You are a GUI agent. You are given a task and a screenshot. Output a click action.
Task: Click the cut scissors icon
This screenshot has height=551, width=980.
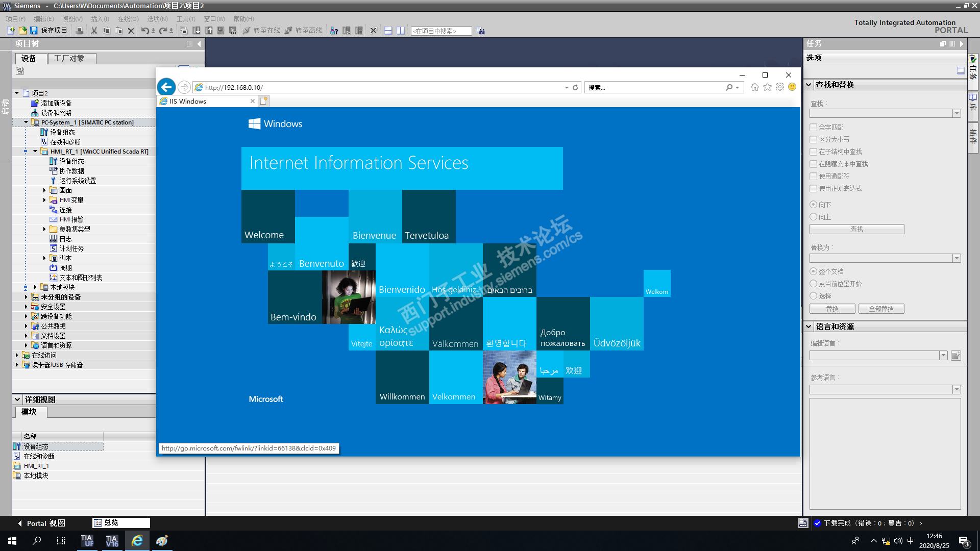(94, 31)
